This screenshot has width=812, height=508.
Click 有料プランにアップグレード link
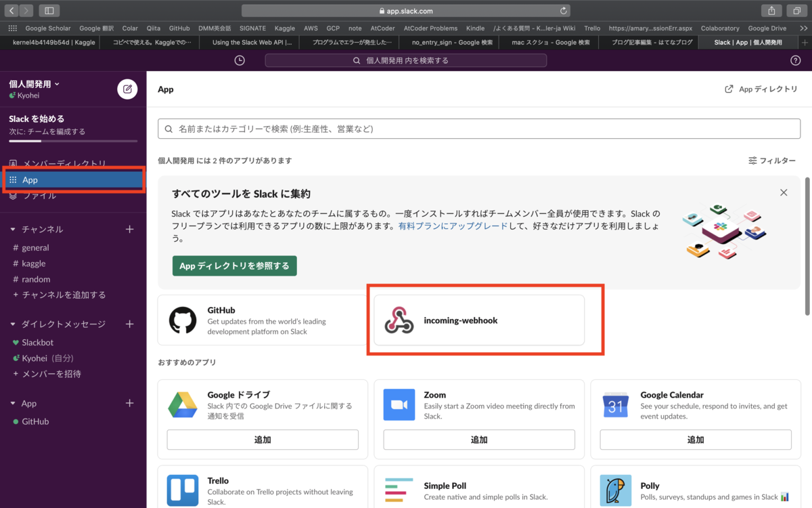[453, 226]
